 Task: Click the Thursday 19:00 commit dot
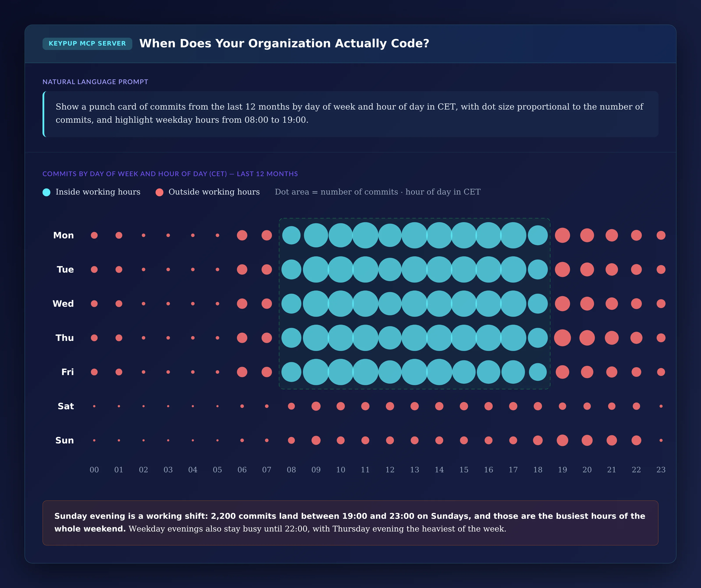(563, 338)
